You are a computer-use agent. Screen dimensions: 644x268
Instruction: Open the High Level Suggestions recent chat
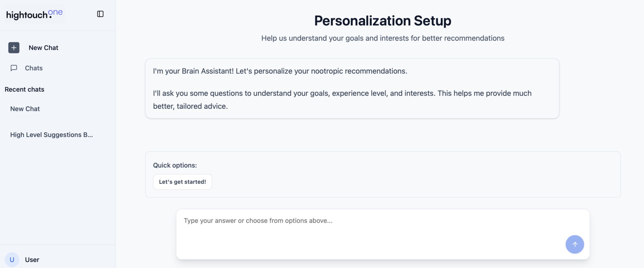point(51,135)
